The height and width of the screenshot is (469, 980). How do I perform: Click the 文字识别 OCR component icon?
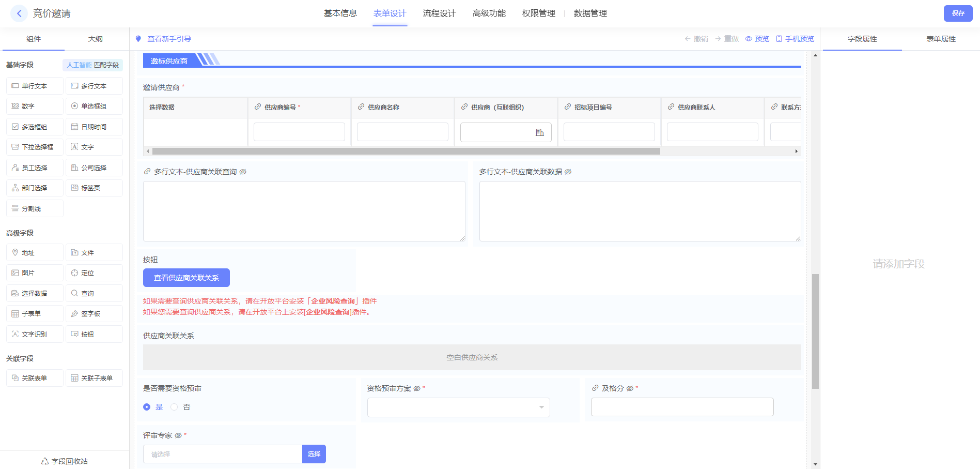pyautogui.click(x=15, y=334)
